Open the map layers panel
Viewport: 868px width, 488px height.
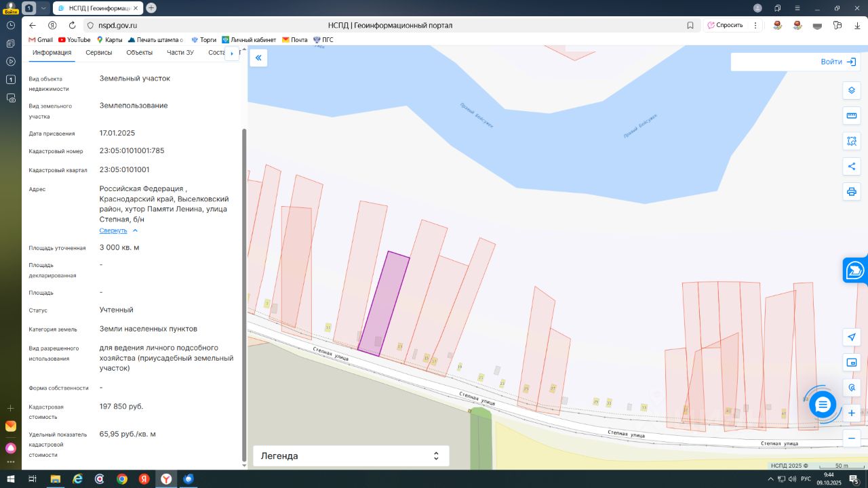852,90
